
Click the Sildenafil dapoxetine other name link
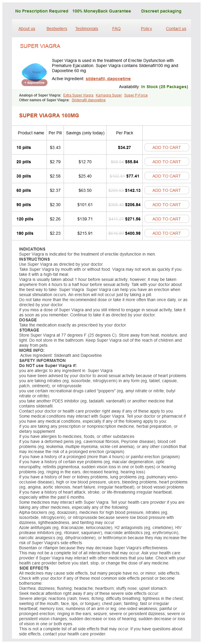click(89, 100)
